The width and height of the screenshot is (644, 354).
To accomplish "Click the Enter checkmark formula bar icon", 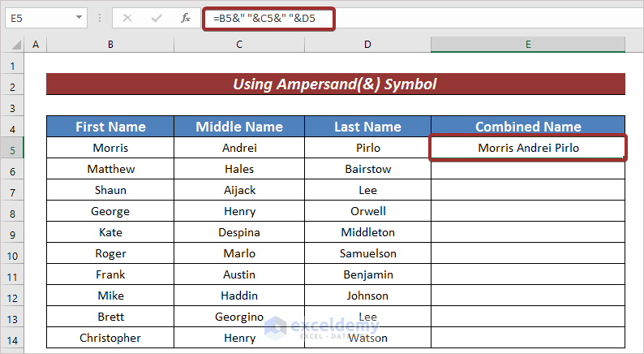I will click(x=157, y=18).
